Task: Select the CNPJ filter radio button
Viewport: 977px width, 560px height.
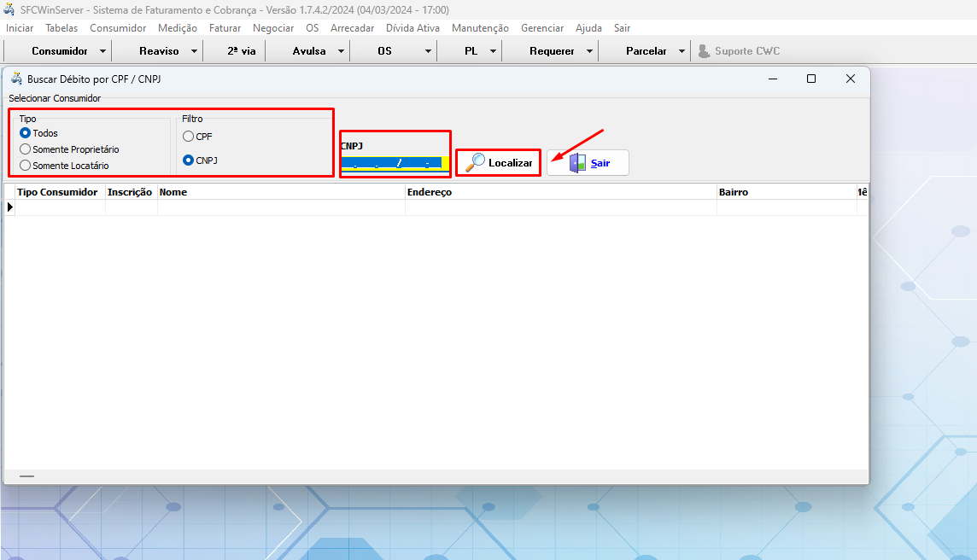Action: [189, 160]
